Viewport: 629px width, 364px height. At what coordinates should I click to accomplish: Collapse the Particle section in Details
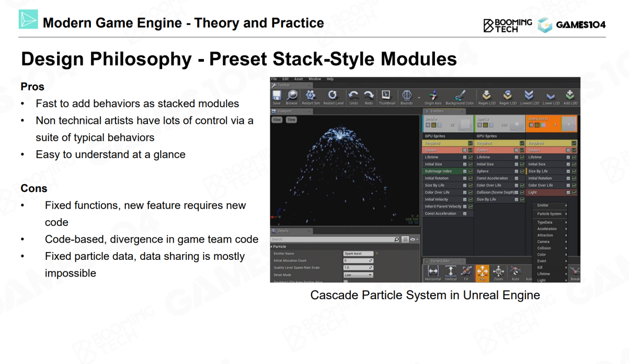point(272,247)
